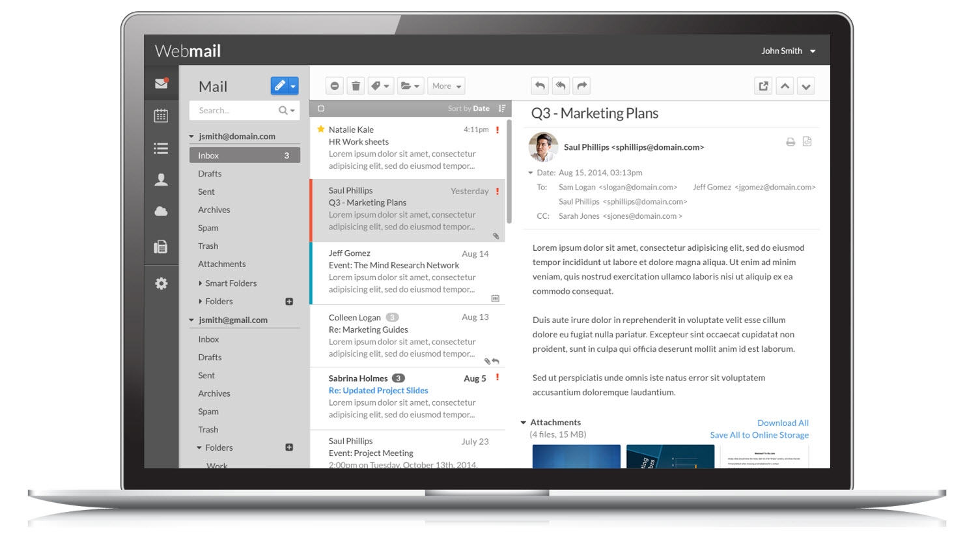
Task: Print the Q3 Marketing Plans email
Action: (x=791, y=142)
